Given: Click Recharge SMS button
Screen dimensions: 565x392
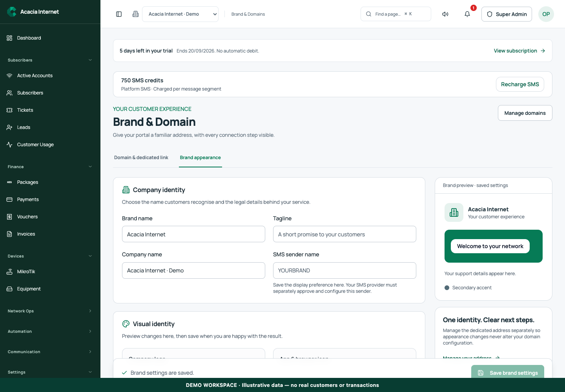Looking at the screenshot, I should (x=520, y=84).
